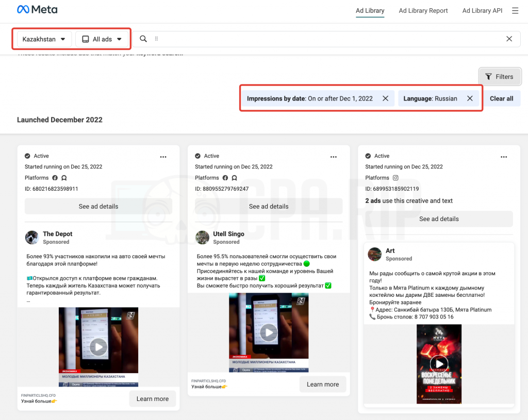Open the Kazakhstan country dropdown
Screen dimensions: 528x420
(44, 39)
